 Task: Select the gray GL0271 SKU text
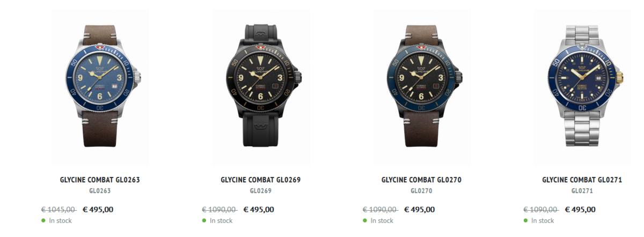pyautogui.click(x=582, y=191)
